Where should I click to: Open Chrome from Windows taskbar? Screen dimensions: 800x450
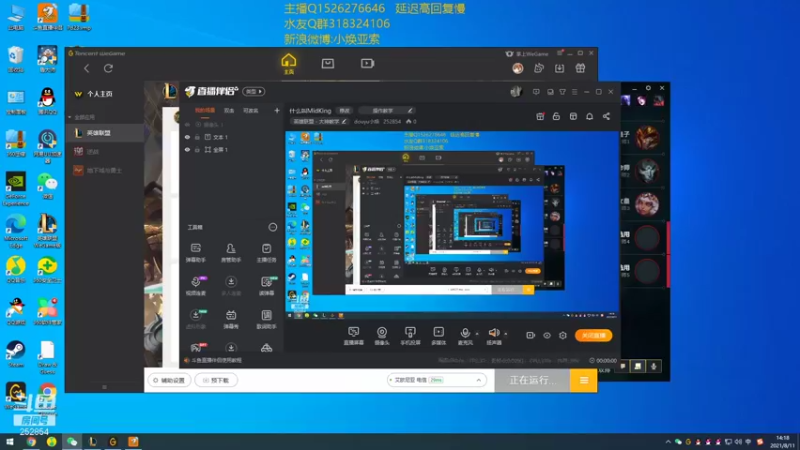click(x=31, y=442)
